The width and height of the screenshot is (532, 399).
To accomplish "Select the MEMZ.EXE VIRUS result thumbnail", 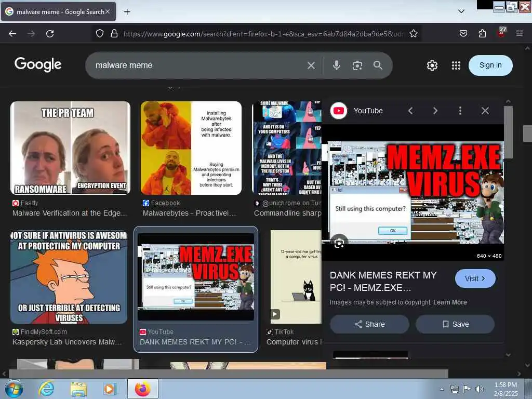I will pyautogui.click(x=196, y=277).
